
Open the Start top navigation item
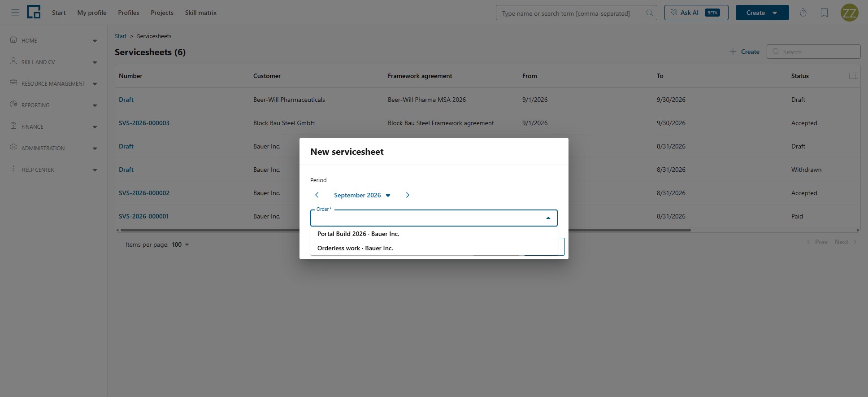click(59, 13)
